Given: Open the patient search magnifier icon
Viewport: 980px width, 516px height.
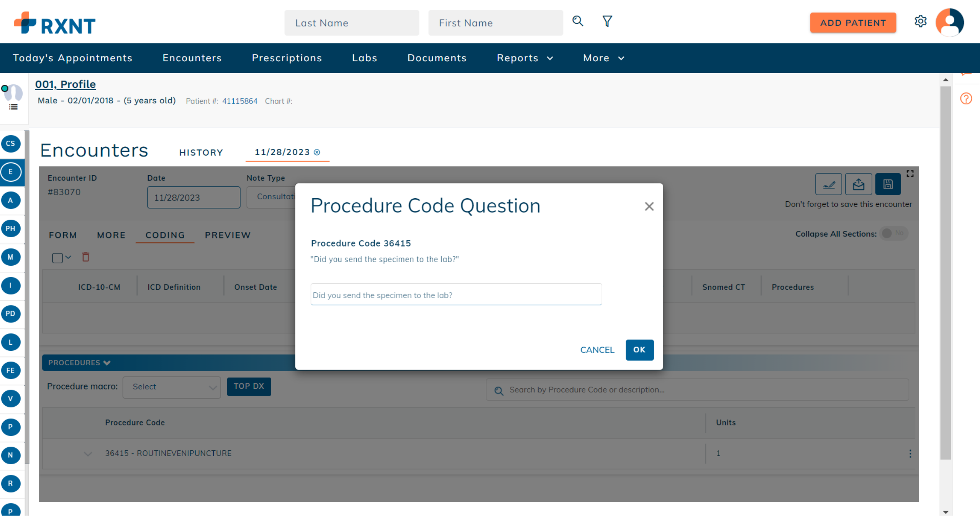Looking at the screenshot, I should pyautogui.click(x=577, y=21).
